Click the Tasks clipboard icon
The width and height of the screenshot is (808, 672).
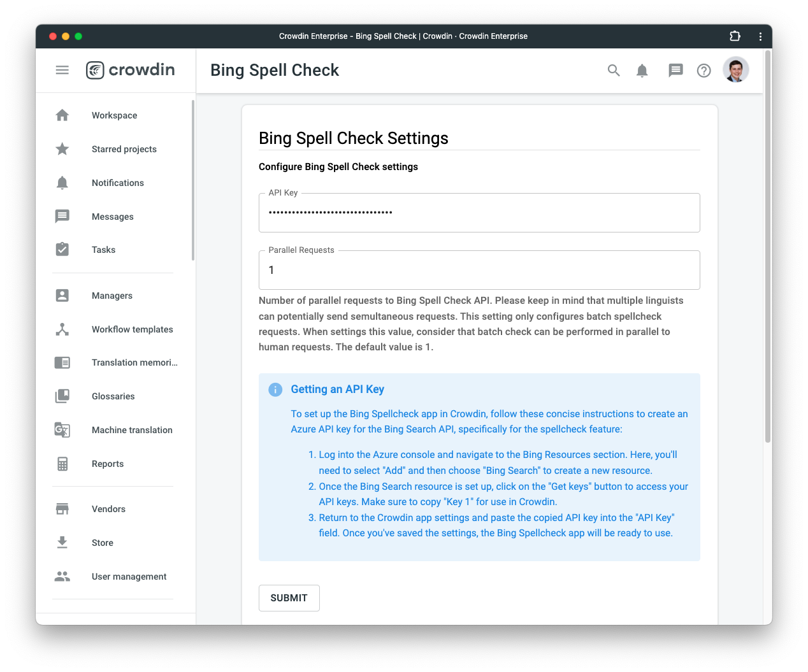62,250
